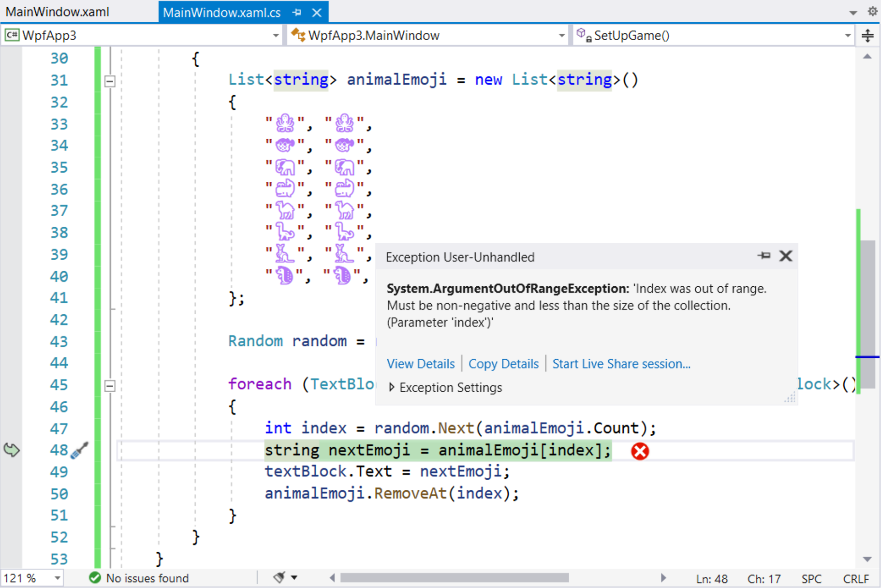Click the textBlock.Text assignment on line 49
This screenshot has height=588, width=881.
click(x=387, y=471)
